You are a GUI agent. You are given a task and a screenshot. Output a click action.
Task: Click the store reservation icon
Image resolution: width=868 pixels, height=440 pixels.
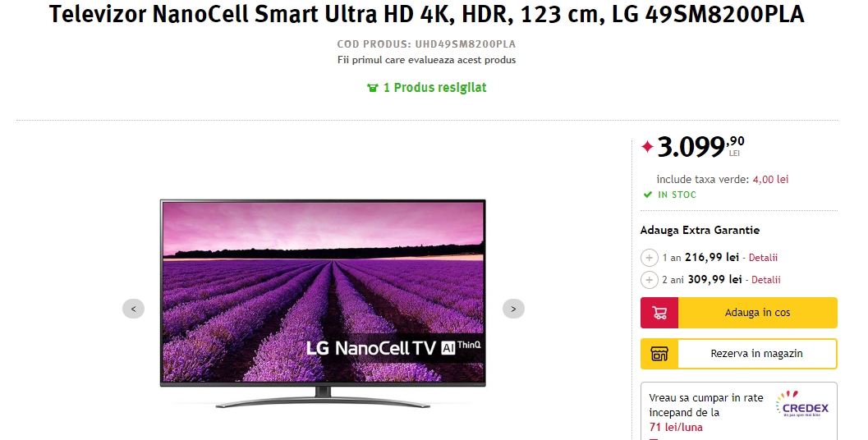pyautogui.click(x=659, y=354)
